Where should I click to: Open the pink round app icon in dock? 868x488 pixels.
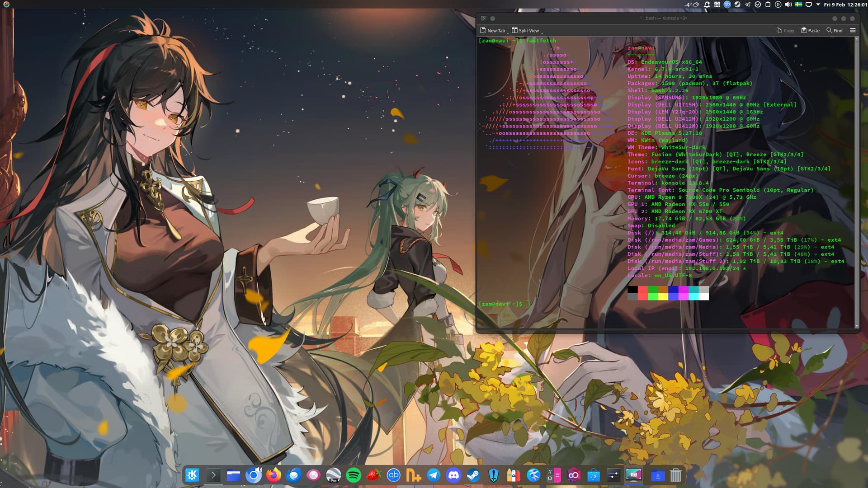point(313,475)
